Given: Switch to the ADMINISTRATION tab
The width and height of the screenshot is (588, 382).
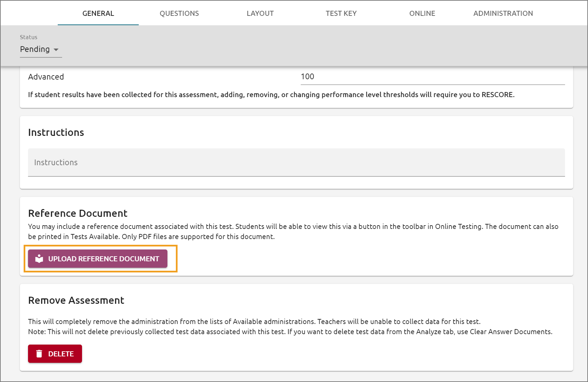Looking at the screenshot, I should point(503,13).
